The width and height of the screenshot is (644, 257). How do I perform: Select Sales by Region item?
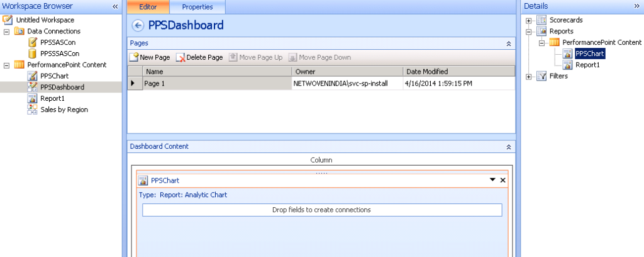(x=64, y=110)
